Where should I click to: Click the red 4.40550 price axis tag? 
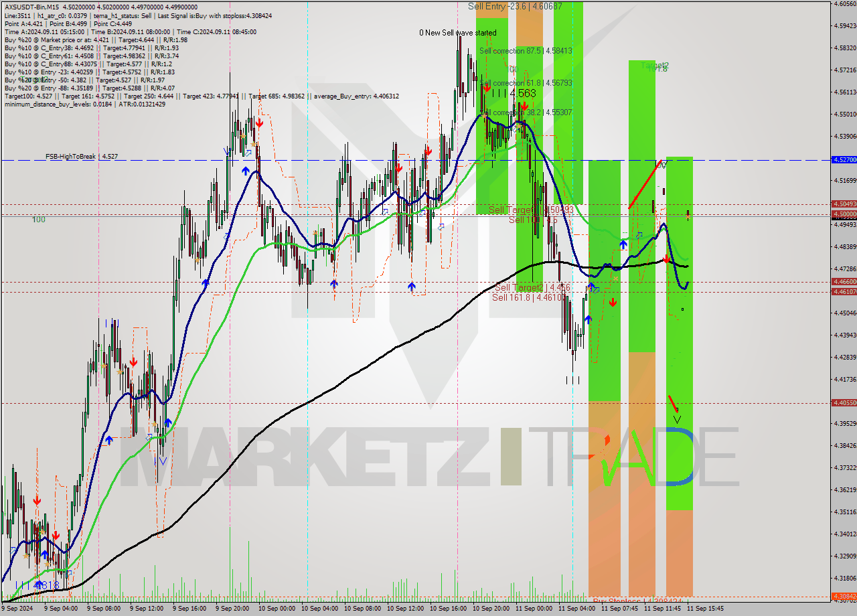[x=844, y=402]
